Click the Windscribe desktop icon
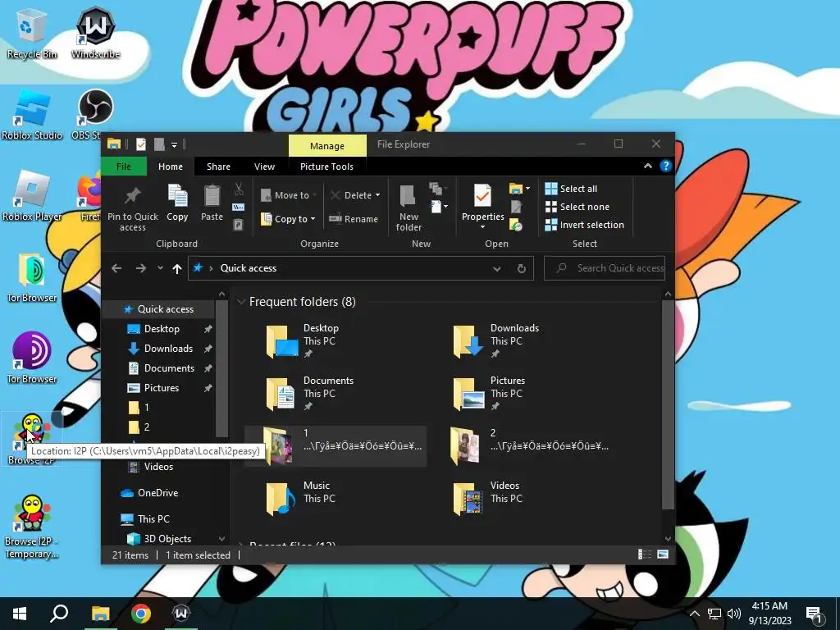Viewport: 840px width, 630px height. [95, 33]
